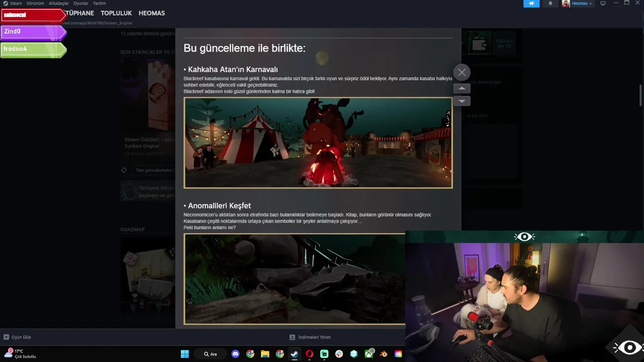
Task: Click the plus icon beside Oyun Ekle
Action: click(x=6, y=337)
